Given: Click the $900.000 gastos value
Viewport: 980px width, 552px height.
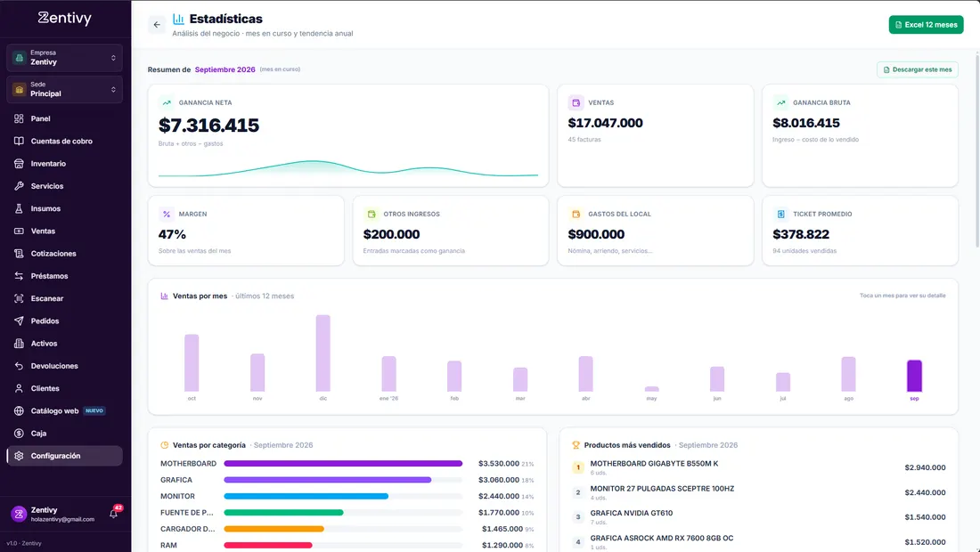Looking at the screenshot, I should [x=596, y=234].
